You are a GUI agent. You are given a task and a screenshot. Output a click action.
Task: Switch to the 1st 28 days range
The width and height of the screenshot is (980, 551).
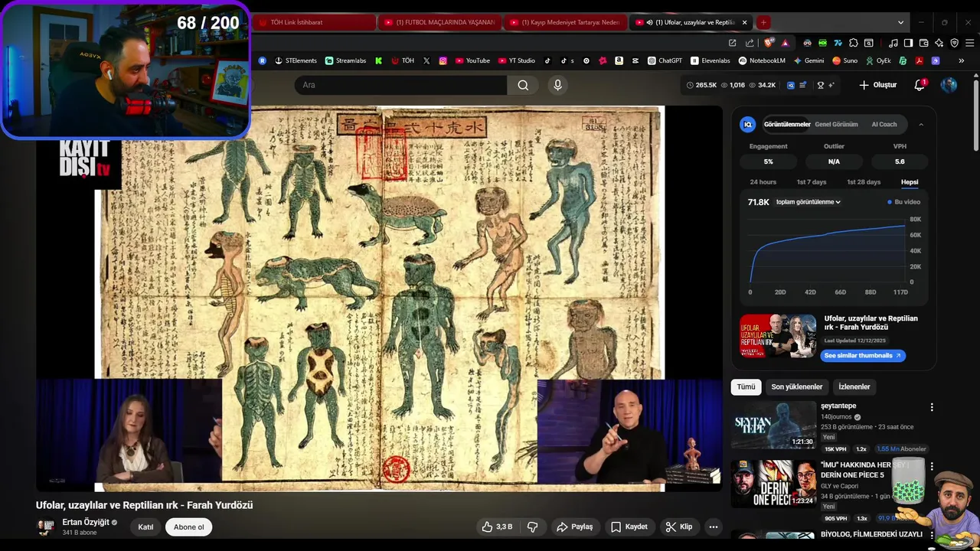[864, 182]
